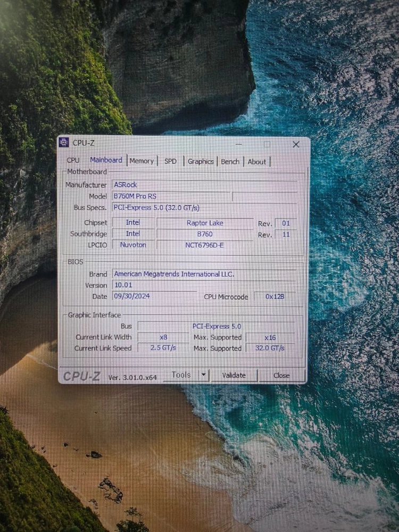
Task: Click the current link speed 2.5 GT/s
Action: pyautogui.click(x=163, y=348)
